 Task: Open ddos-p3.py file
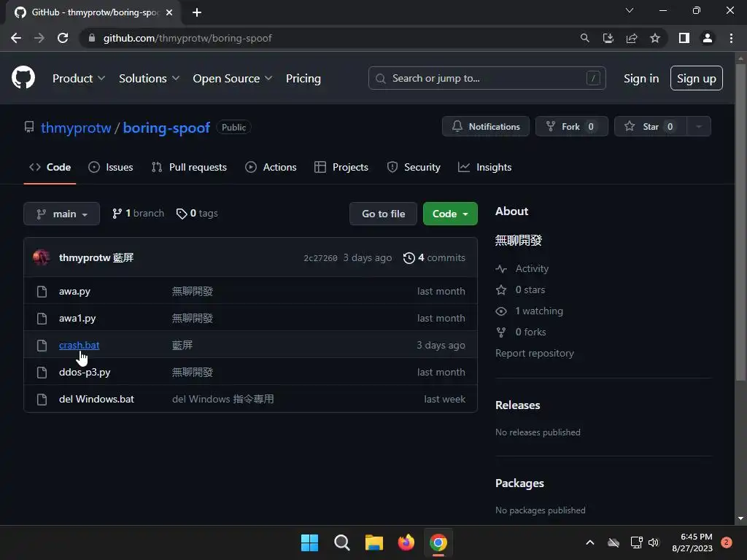click(85, 373)
